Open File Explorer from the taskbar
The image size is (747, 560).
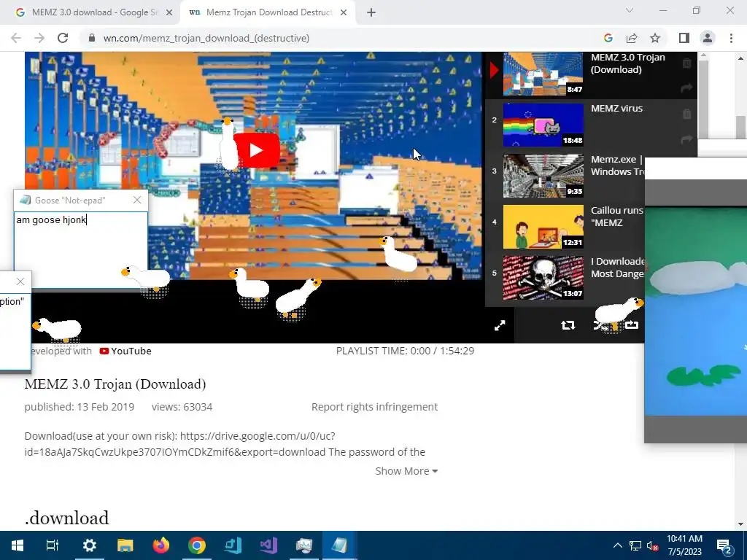click(x=125, y=545)
